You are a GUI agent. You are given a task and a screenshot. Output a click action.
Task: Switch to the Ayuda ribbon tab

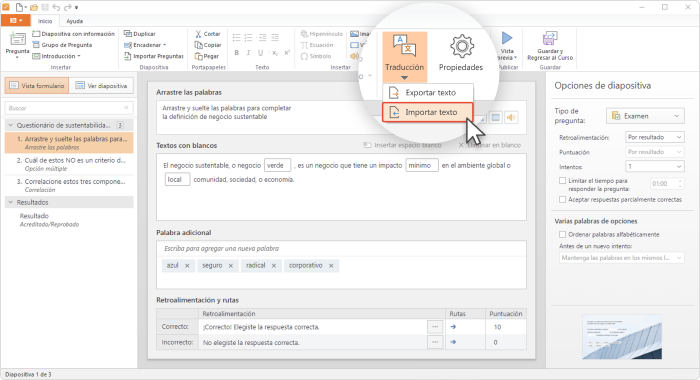pyautogui.click(x=75, y=21)
